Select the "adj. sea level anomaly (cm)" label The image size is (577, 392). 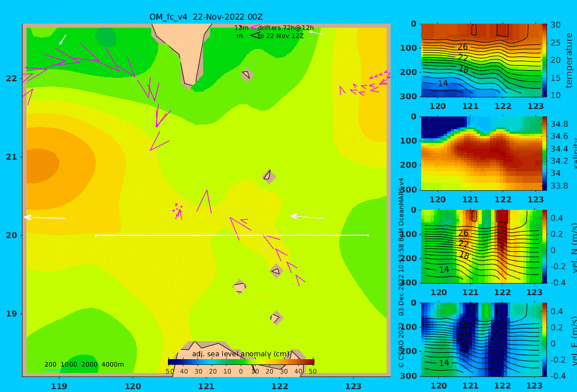coord(241,354)
